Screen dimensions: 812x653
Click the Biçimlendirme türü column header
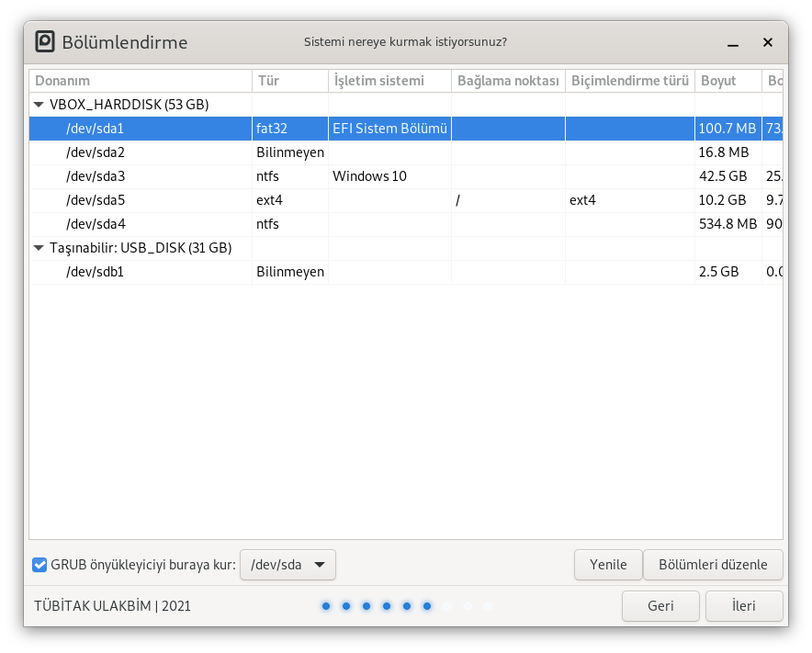tap(630, 81)
